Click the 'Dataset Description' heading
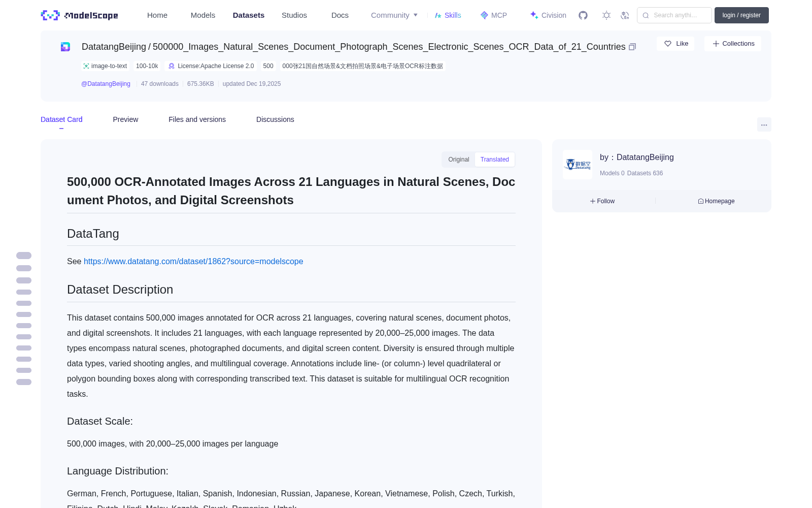812x508 pixels. pyautogui.click(x=120, y=290)
